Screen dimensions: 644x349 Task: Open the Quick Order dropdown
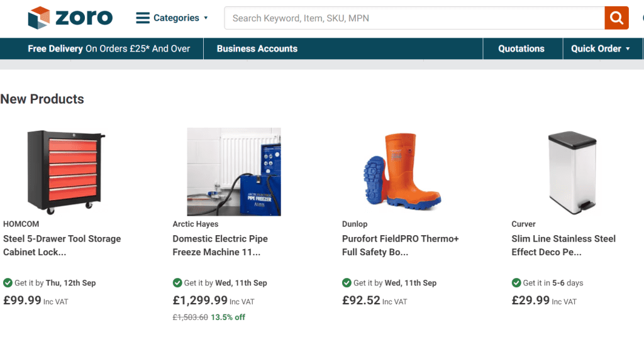pyautogui.click(x=601, y=48)
